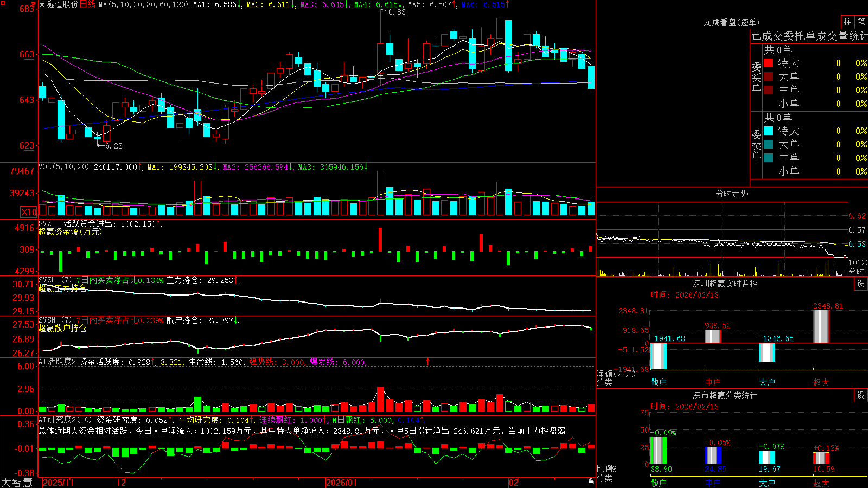Click the MA1: 6.586 value
The width and height of the screenshot is (868, 488).
point(215,4)
